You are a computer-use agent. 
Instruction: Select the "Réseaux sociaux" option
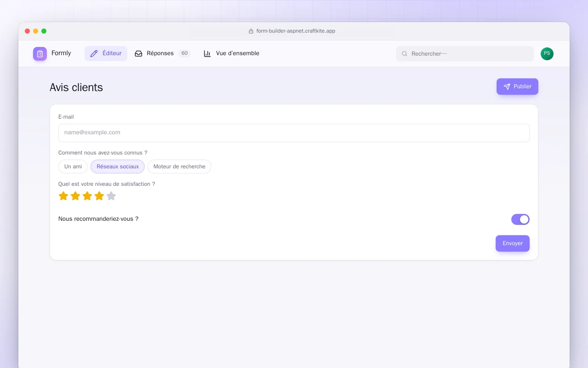click(x=118, y=167)
